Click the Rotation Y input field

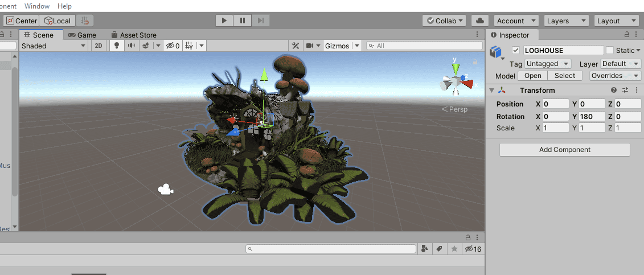(x=591, y=116)
